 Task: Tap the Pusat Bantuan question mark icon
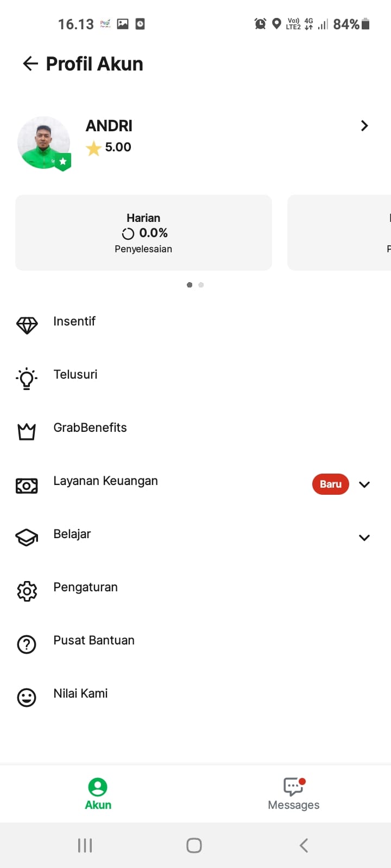(x=27, y=644)
